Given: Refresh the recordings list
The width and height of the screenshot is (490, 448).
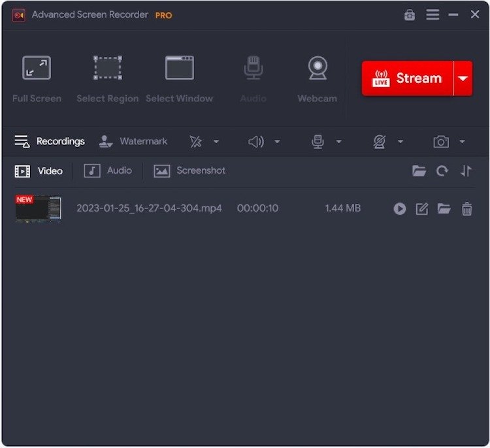Looking at the screenshot, I should click(442, 171).
